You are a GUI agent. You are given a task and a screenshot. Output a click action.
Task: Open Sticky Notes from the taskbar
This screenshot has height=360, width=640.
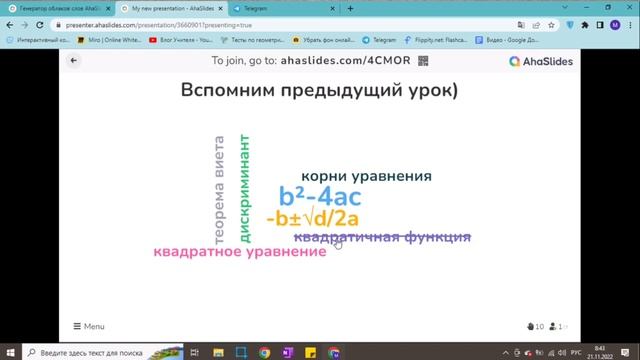point(311,352)
